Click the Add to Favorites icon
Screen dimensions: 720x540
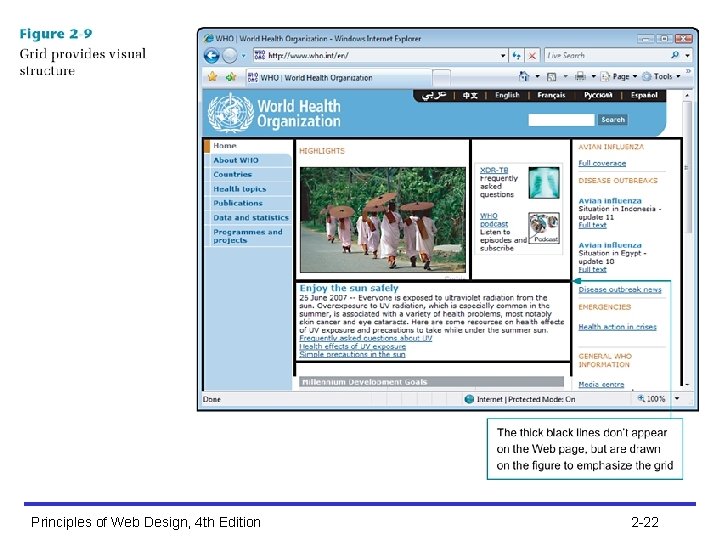(231, 77)
